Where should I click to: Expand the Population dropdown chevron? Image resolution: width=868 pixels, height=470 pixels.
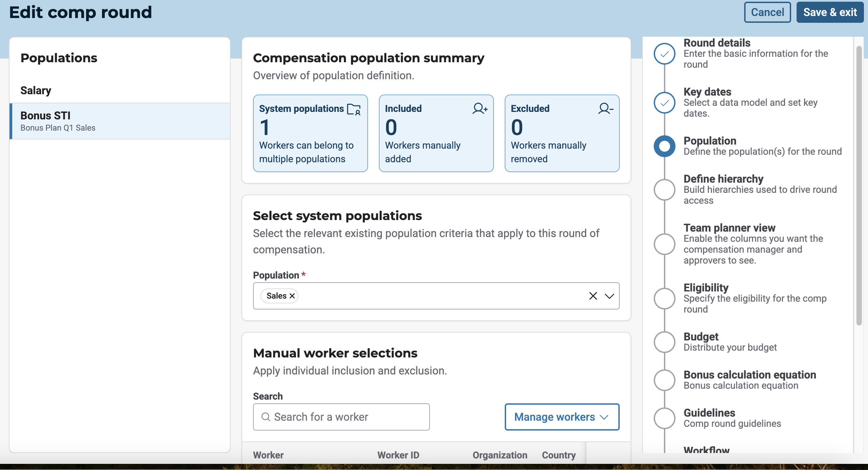(609, 296)
